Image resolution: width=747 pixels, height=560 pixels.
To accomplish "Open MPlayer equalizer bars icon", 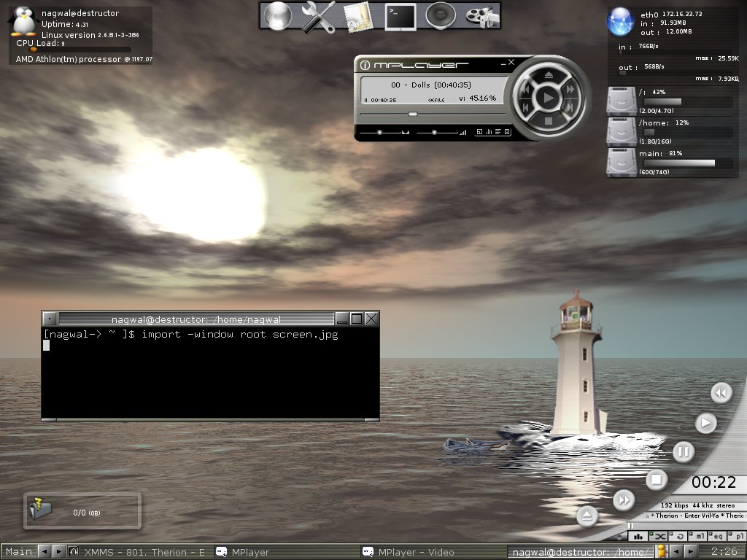I will [x=489, y=132].
